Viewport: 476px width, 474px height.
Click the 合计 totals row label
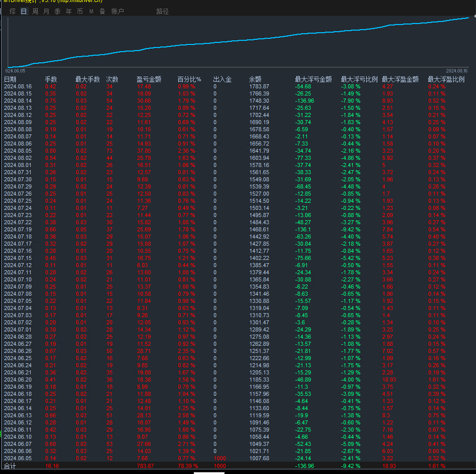coord(10,466)
